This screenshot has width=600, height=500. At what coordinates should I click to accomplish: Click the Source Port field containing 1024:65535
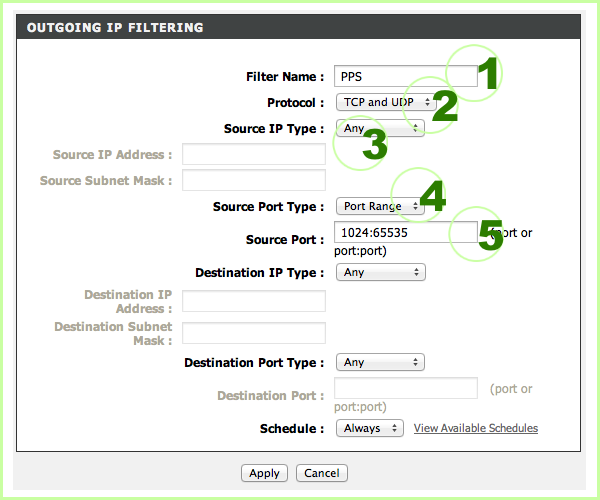[x=405, y=233]
